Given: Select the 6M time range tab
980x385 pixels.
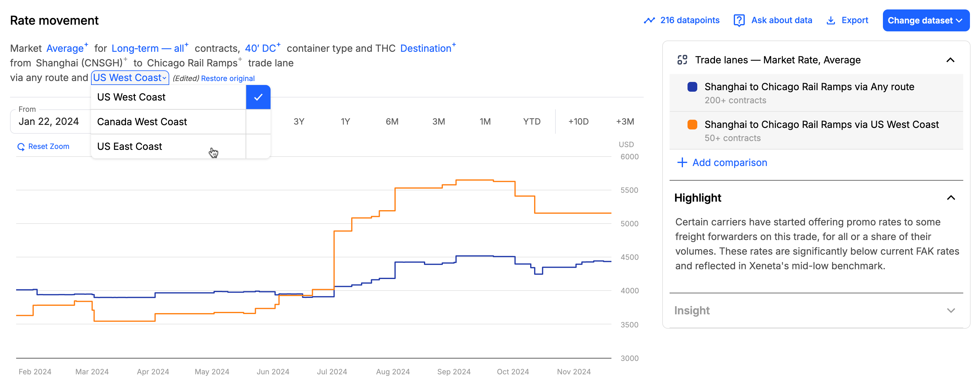Looking at the screenshot, I should pos(392,122).
